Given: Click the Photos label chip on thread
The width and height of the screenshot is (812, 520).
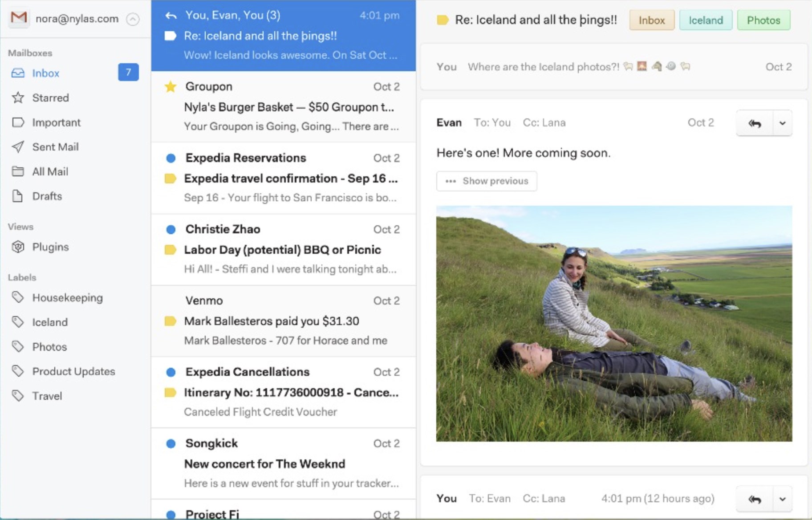Looking at the screenshot, I should [x=763, y=20].
